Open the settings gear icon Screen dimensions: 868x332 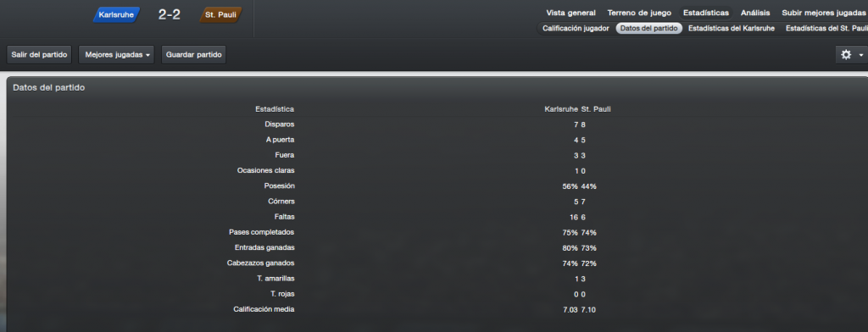[846, 55]
